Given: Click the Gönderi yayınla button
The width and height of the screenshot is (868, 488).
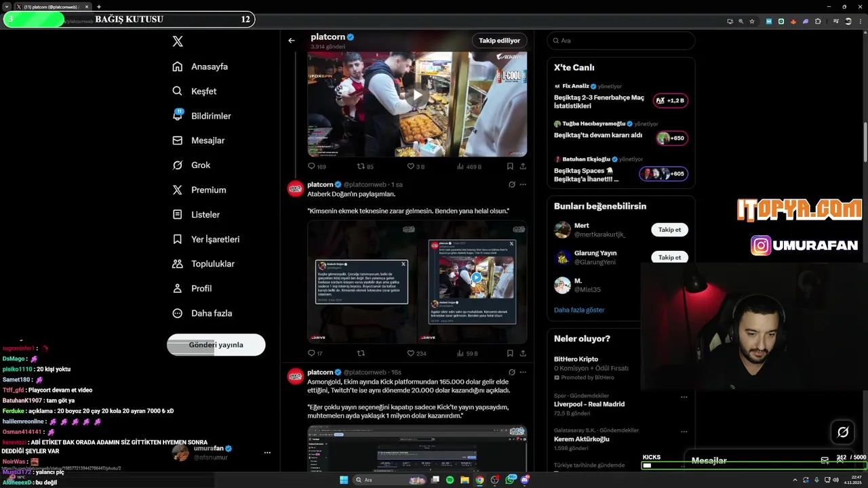Looking at the screenshot, I should [x=216, y=344].
